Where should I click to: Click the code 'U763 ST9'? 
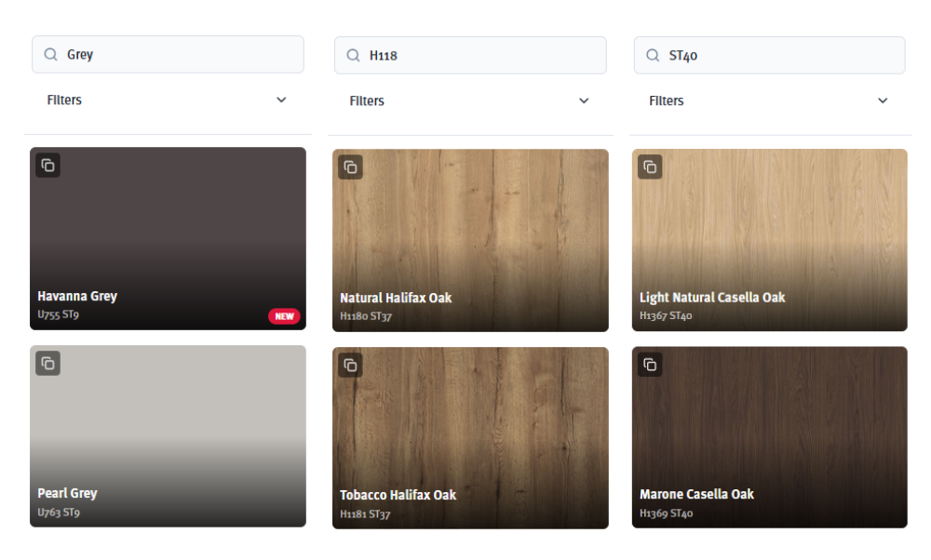(x=58, y=512)
